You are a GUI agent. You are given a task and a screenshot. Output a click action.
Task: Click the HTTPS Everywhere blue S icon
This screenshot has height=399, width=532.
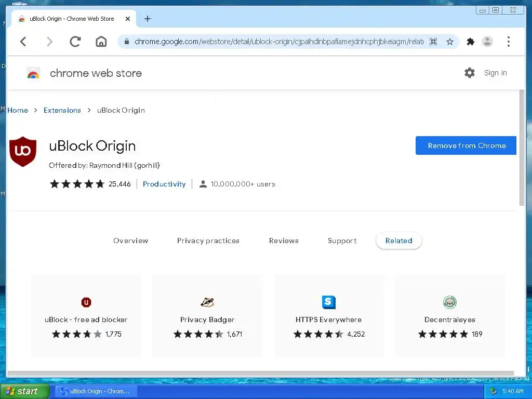(328, 302)
